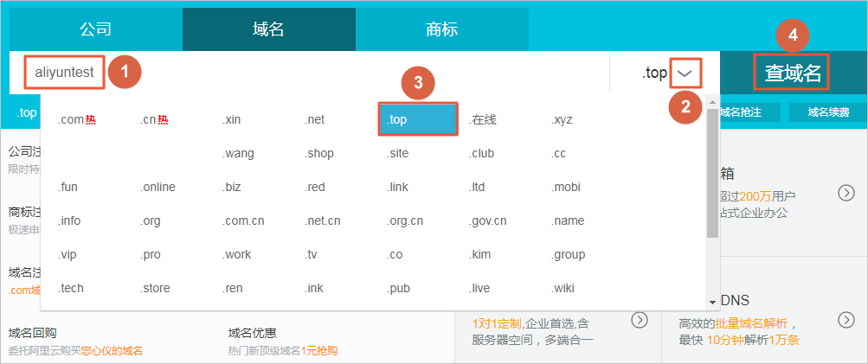Choose the .top suffix option
This screenshot has height=364, width=868.
[x=417, y=119]
